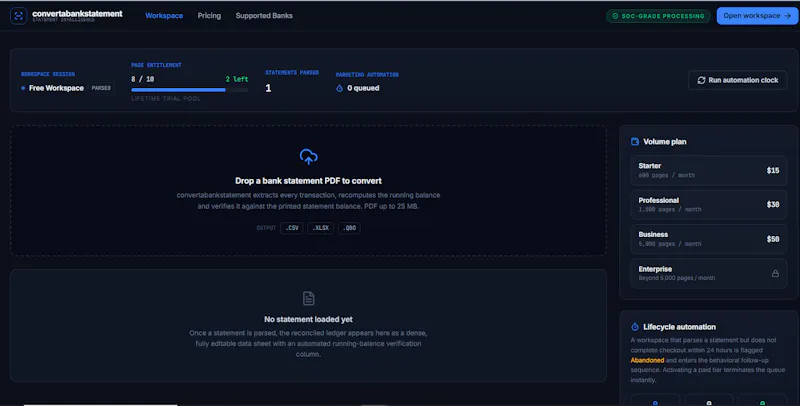Click the Volume plan heading
This screenshot has height=406, width=800.
click(x=665, y=142)
